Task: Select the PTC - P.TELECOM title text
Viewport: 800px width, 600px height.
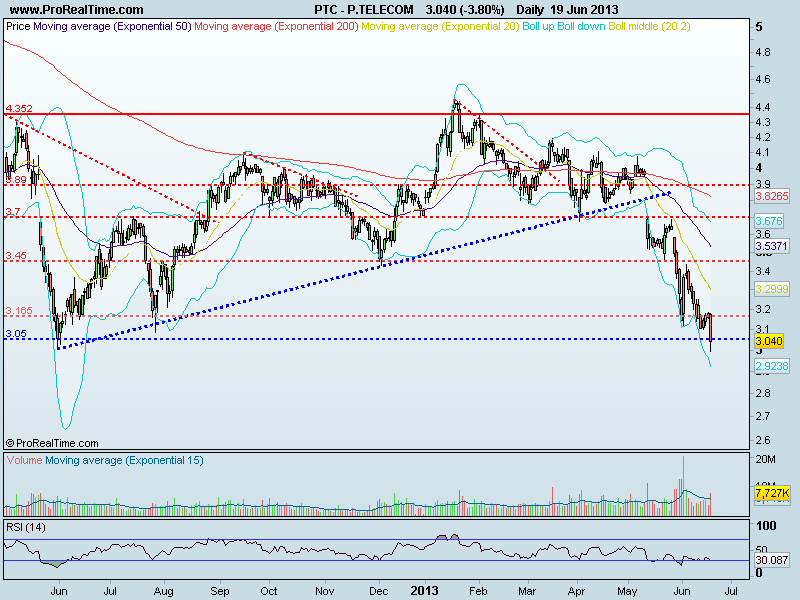Action: (363, 10)
